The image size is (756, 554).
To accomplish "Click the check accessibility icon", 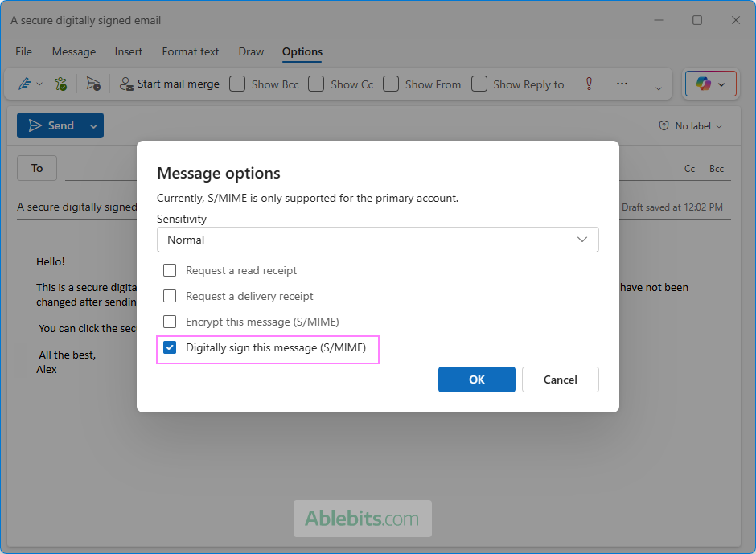I will pos(60,84).
